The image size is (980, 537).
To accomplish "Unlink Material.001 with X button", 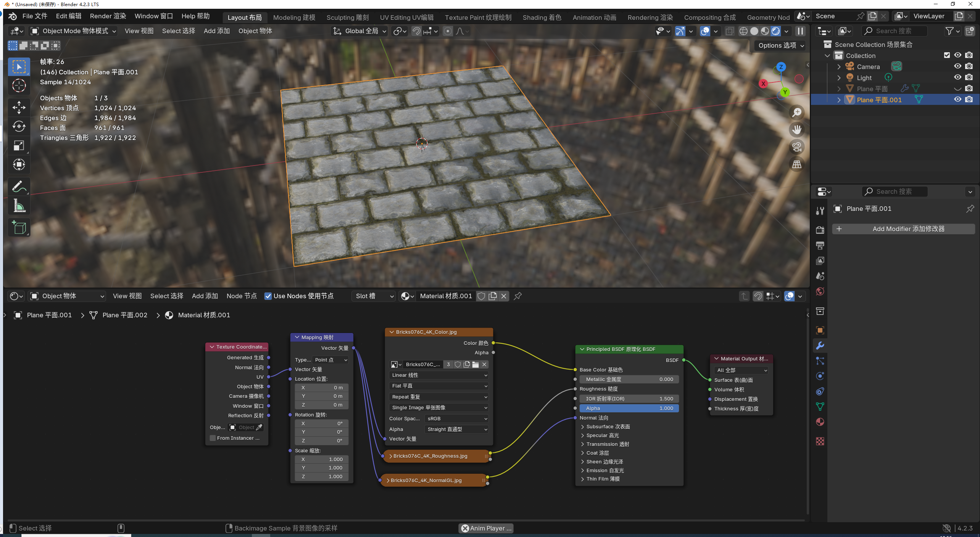I will (504, 296).
